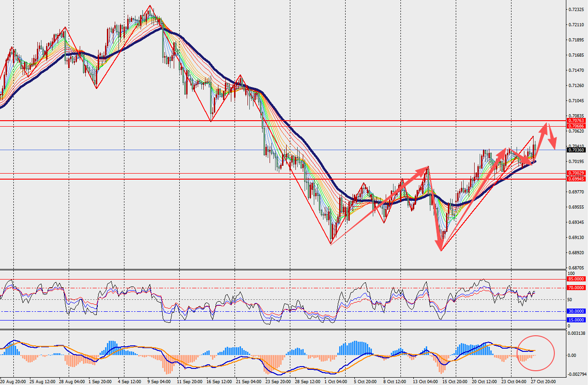This screenshot has height=385, width=588.
Task: Select the 0.70686 resistance price label
Action: (576, 126)
